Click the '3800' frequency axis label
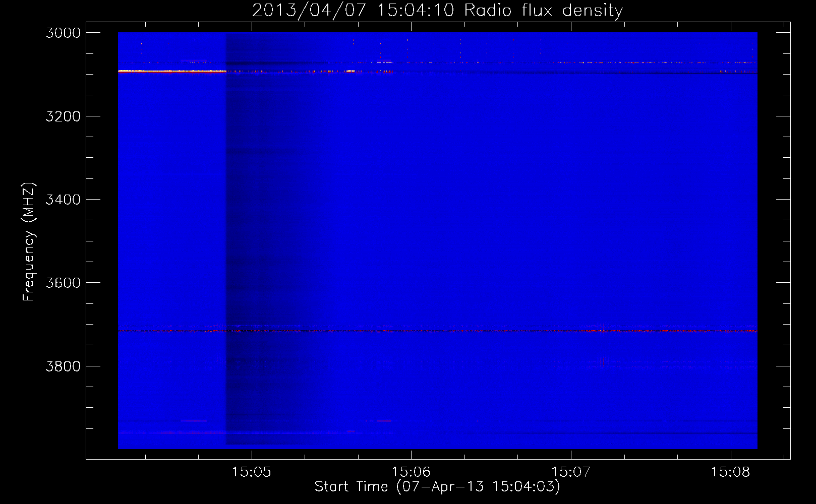 click(63, 366)
